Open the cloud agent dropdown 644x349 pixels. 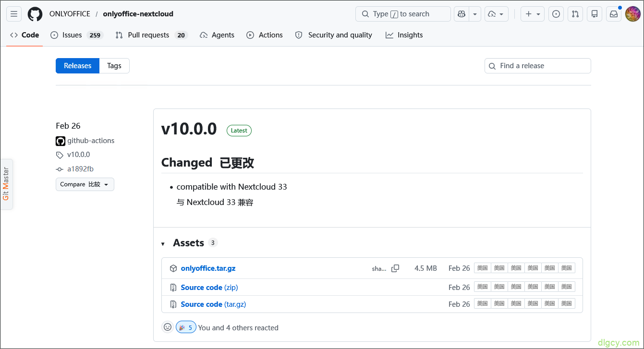pyautogui.click(x=497, y=14)
